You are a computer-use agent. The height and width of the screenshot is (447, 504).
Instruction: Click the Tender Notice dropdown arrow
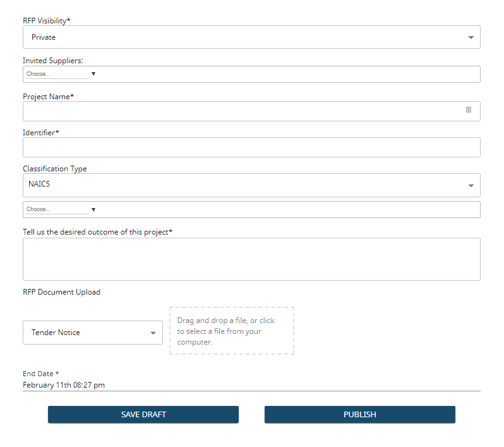point(153,333)
